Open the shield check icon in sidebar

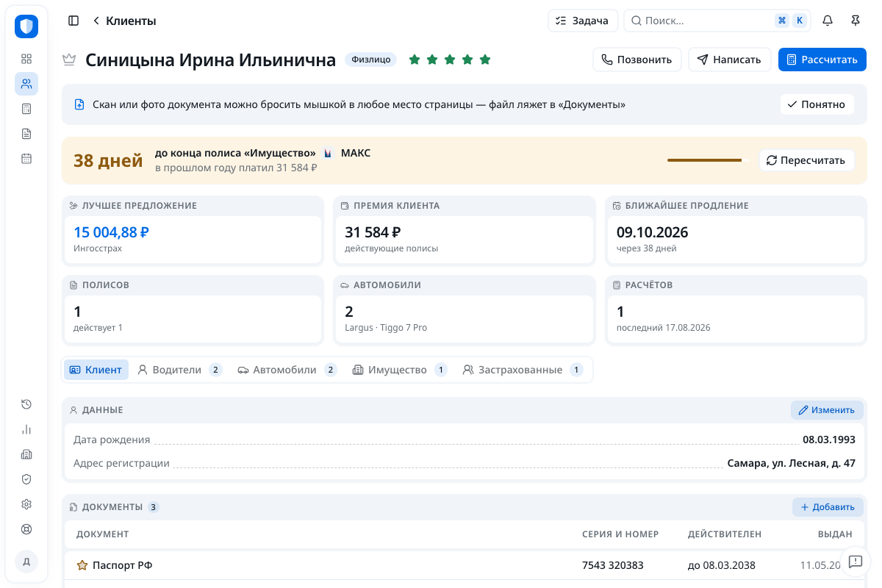tap(26, 479)
